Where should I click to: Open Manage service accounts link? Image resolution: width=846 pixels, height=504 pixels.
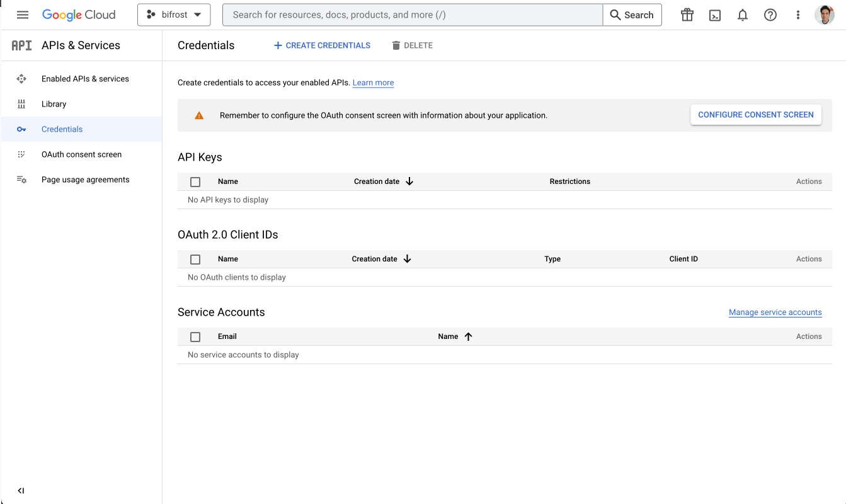775,312
